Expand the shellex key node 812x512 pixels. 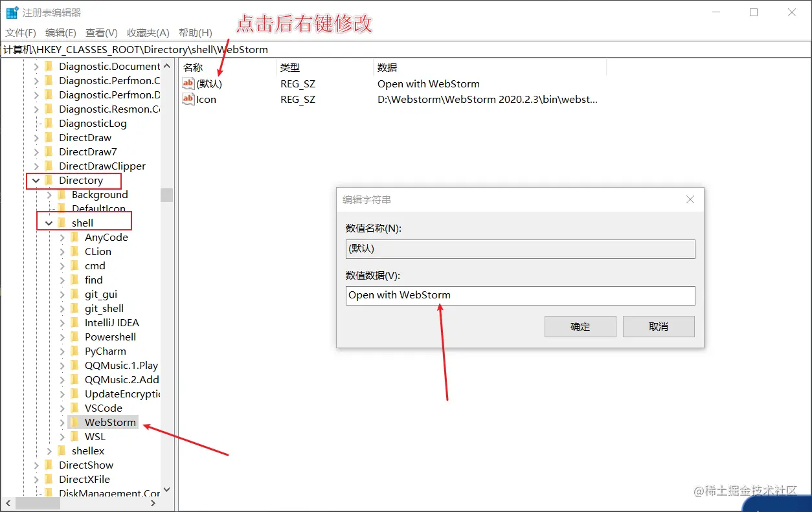49,451
